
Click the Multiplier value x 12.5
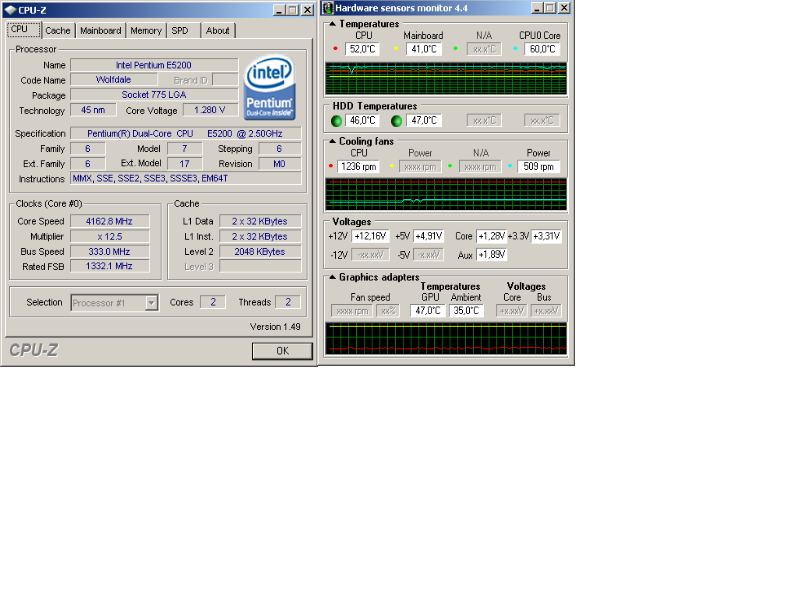[109, 236]
